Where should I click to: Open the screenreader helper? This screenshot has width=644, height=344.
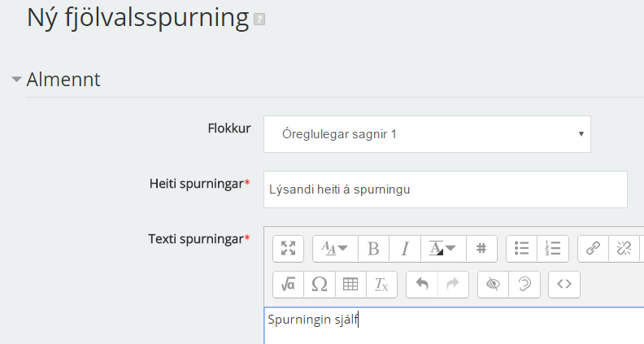tap(524, 285)
